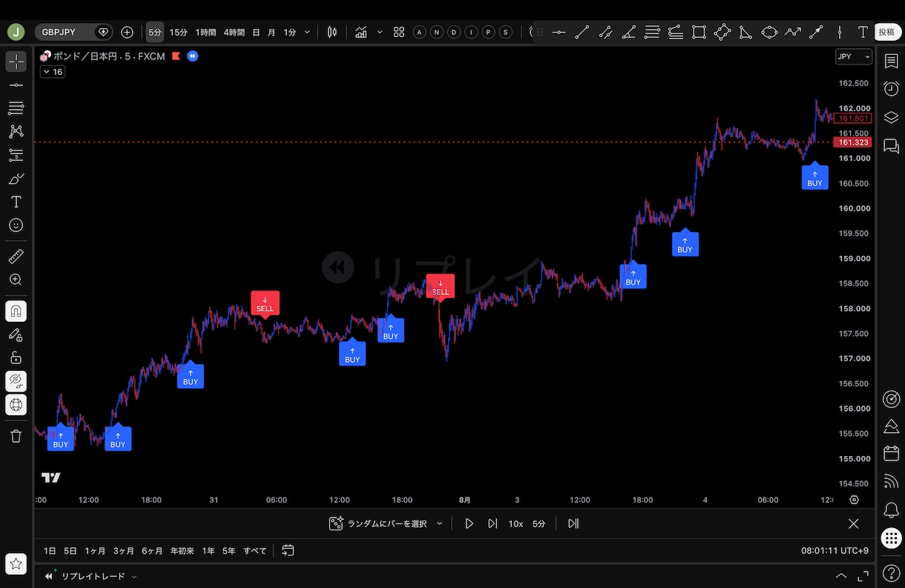Open the economic calendar icon
905x588 pixels.
pos(891,454)
